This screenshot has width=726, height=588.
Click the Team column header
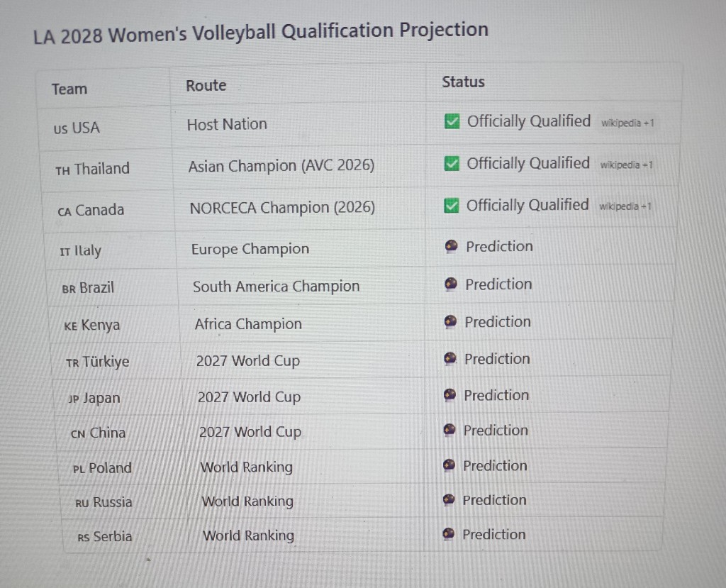[69, 89]
